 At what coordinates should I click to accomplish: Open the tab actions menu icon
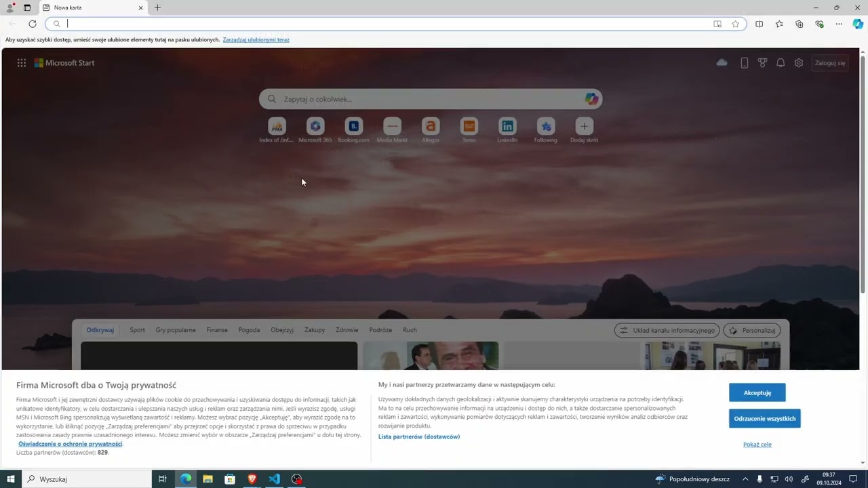pyautogui.click(x=27, y=7)
